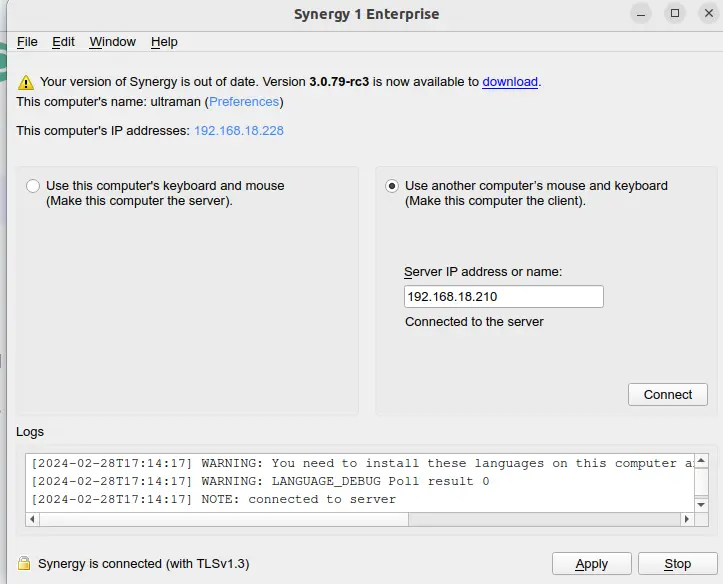Viewport: 723px width, 584px height.
Task: Open the Help menu
Action: [164, 42]
